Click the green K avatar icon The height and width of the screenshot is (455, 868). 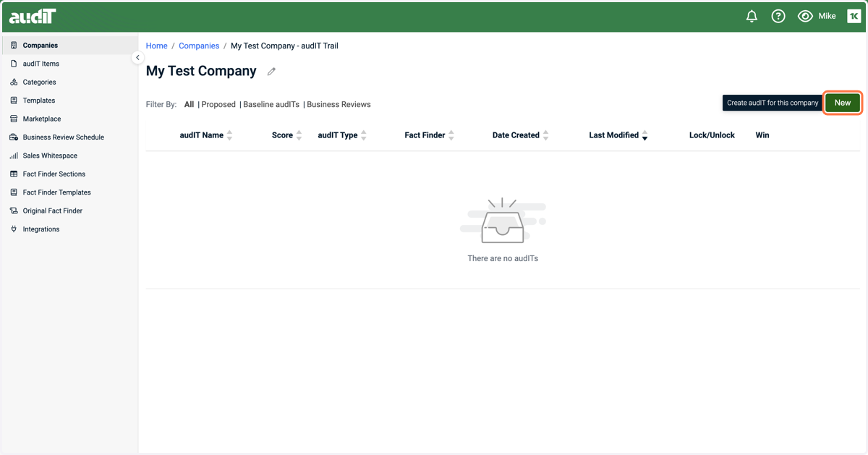coord(854,16)
